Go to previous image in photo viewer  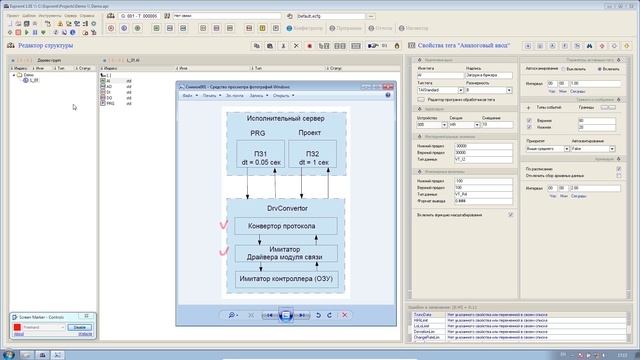click(269, 315)
